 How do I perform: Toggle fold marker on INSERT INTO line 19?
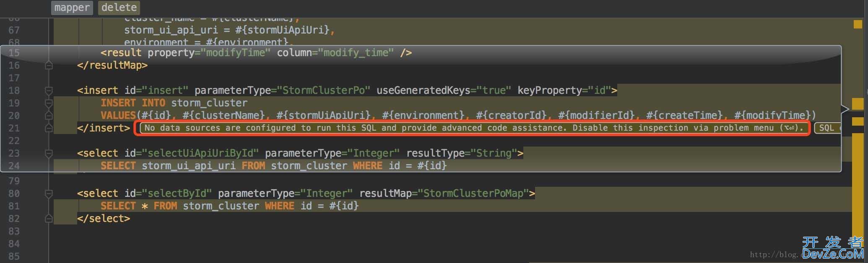coord(49,103)
